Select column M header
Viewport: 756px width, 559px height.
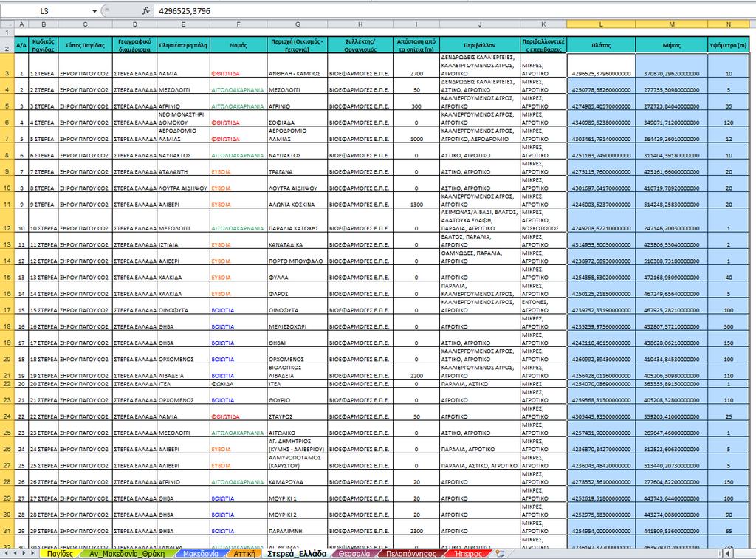[672, 24]
